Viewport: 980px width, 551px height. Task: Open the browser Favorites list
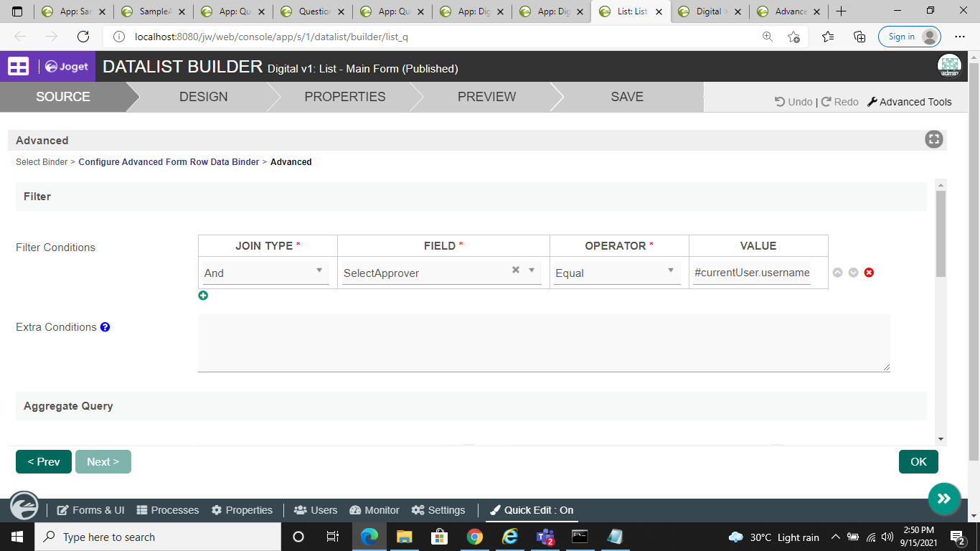coord(828,37)
